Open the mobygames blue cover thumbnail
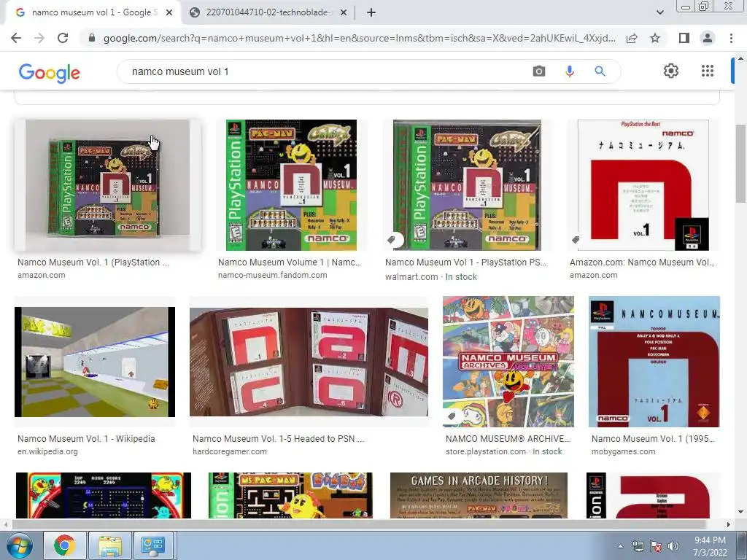 click(654, 362)
